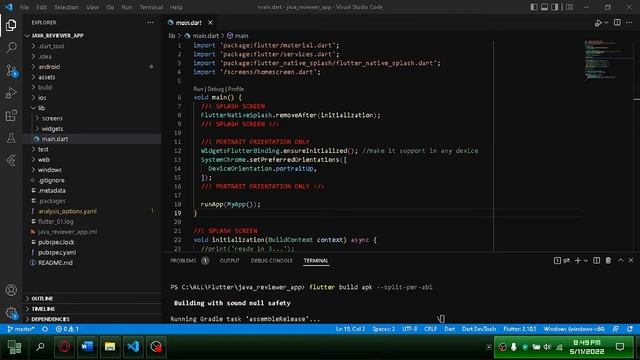Open the run button dropdown arrow
640x360 pixels.
tap(606, 23)
